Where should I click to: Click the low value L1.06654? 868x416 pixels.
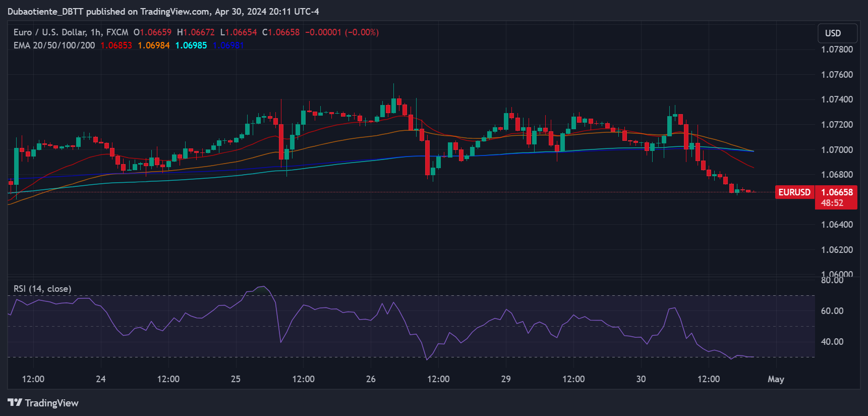tap(239, 32)
